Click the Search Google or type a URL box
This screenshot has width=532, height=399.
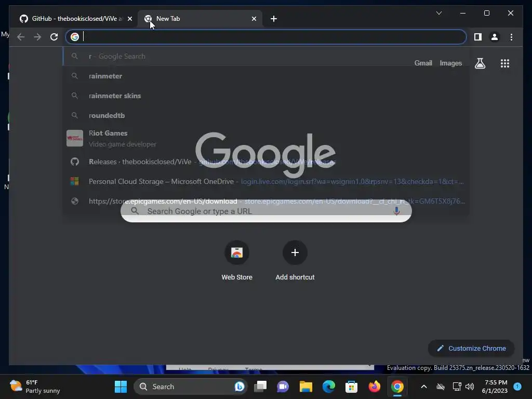tap(266, 211)
